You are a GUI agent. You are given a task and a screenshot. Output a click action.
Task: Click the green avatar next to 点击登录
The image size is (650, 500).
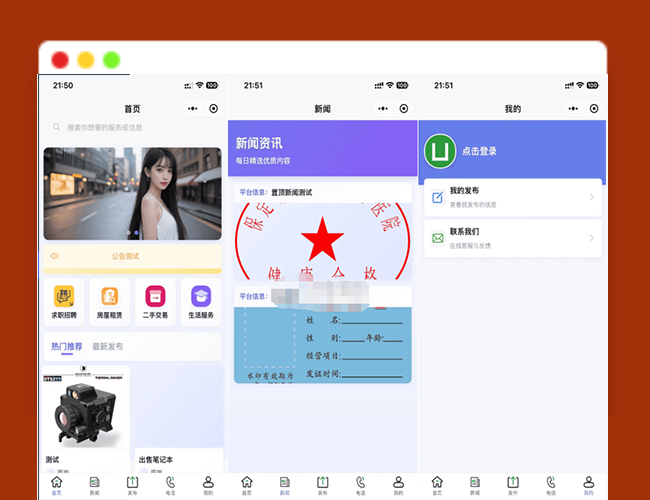click(440, 151)
